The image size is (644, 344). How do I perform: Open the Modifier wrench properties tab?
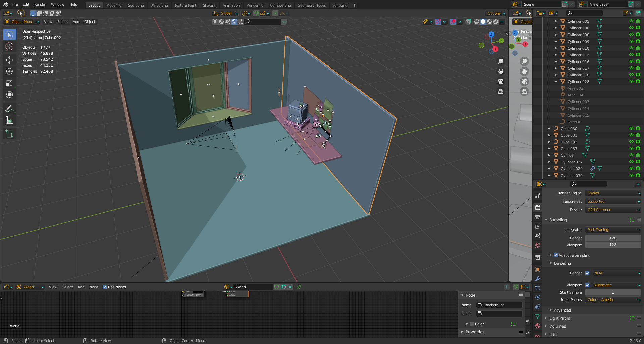tap(538, 279)
